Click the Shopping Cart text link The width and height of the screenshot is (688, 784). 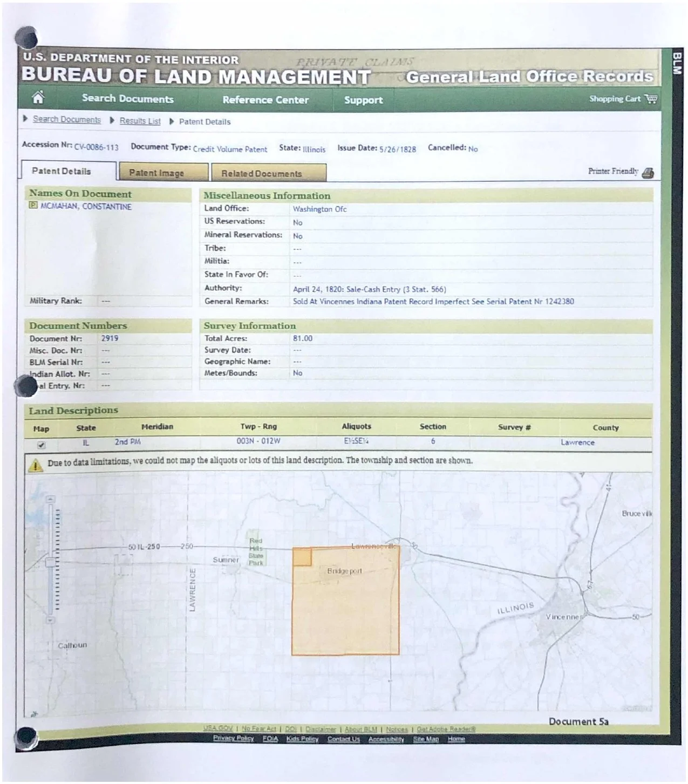pos(615,99)
